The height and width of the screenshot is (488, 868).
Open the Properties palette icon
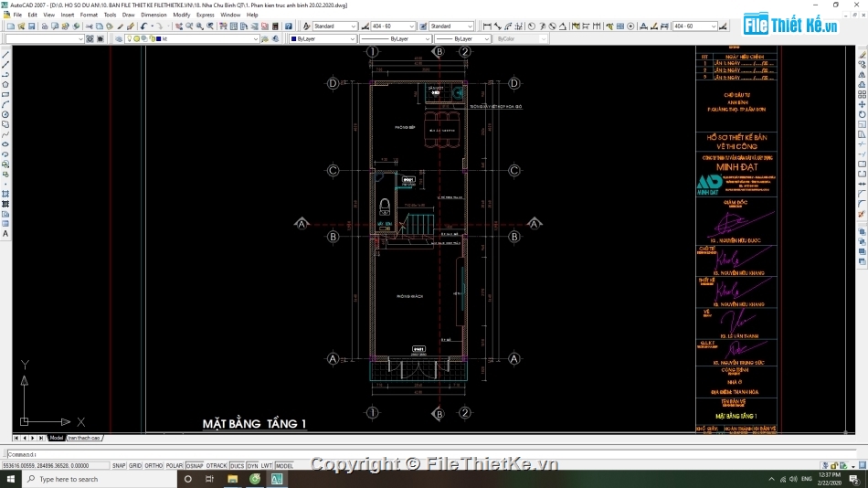(223, 26)
